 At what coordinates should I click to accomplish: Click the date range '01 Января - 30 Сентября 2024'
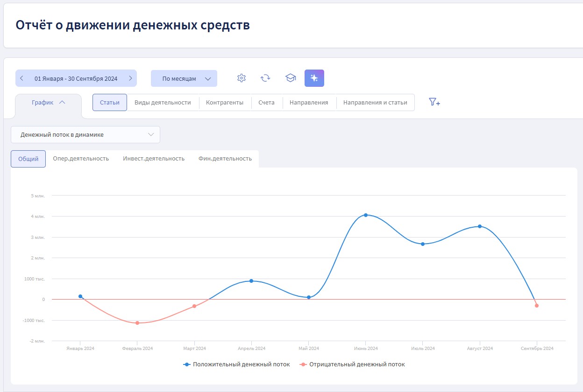pyautogui.click(x=76, y=79)
